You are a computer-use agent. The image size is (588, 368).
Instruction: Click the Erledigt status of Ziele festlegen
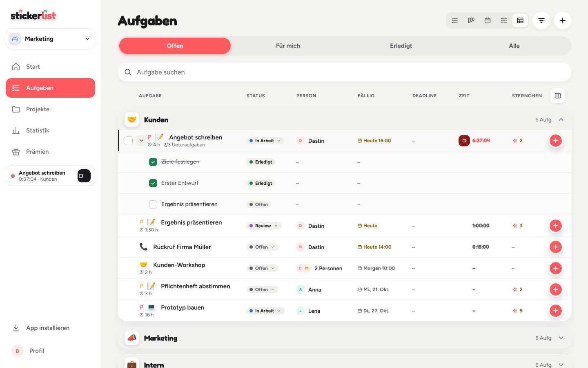pos(261,162)
